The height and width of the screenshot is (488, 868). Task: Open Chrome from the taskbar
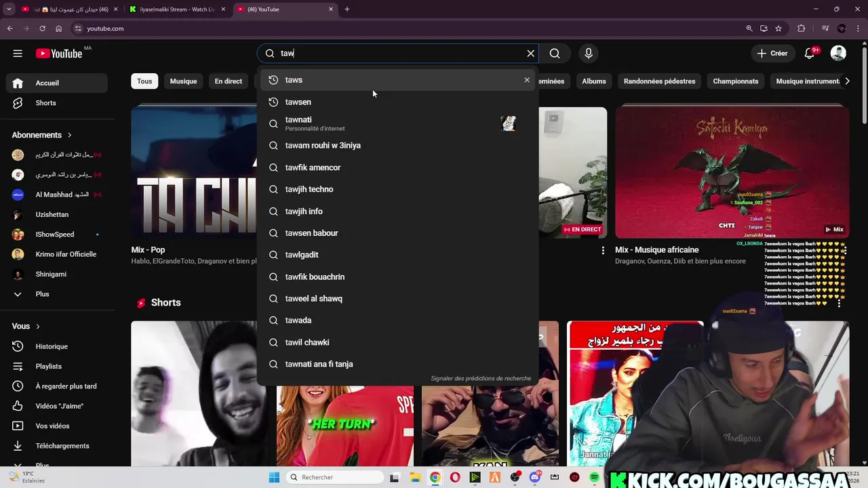(435, 478)
